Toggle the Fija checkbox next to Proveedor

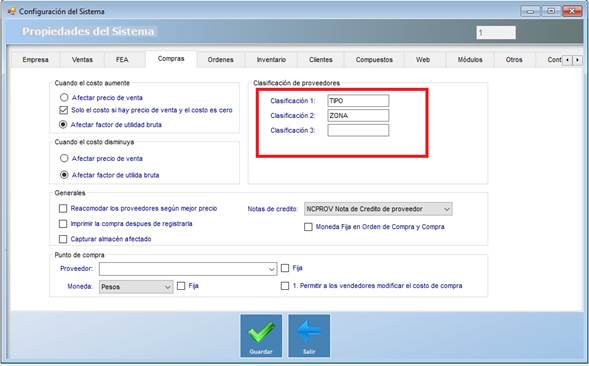[285, 268]
